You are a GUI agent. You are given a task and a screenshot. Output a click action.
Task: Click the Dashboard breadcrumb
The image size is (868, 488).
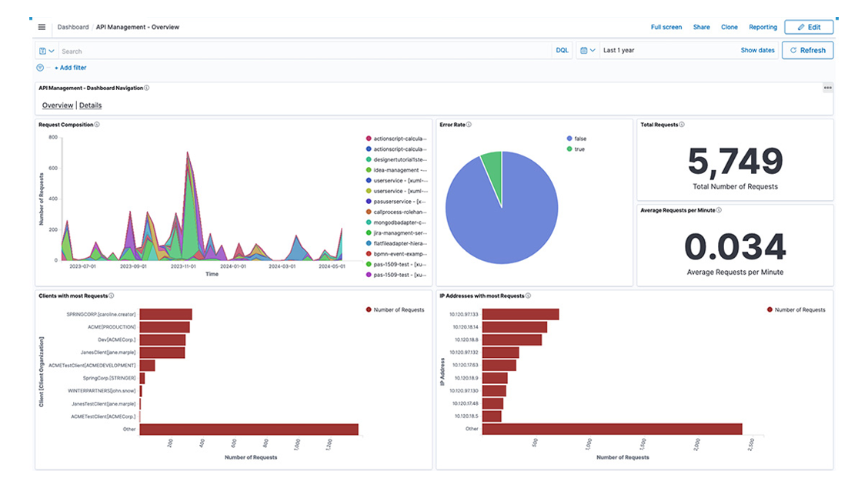pos(72,26)
